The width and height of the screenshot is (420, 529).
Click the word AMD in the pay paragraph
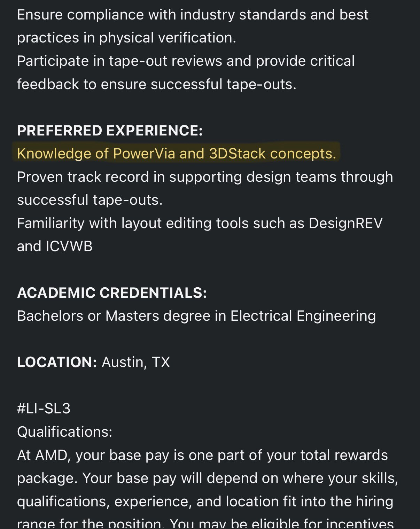[x=53, y=455]
